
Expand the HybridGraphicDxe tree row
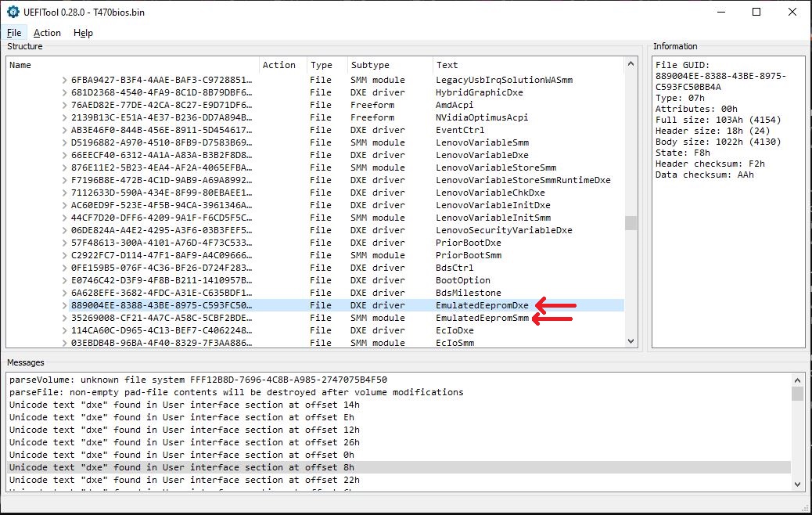(64, 92)
